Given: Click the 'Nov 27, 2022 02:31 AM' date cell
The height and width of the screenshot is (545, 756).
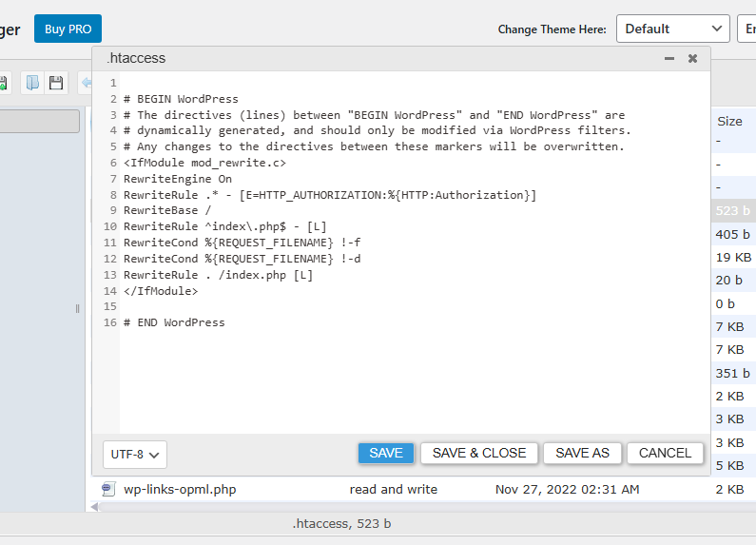Looking at the screenshot, I should [x=567, y=489].
